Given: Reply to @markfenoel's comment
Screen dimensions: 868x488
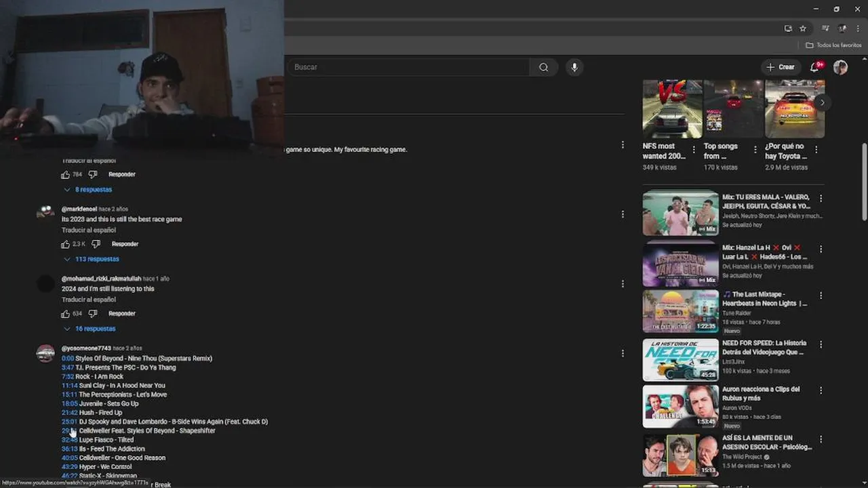Looking at the screenshot, I should point(125,244).
